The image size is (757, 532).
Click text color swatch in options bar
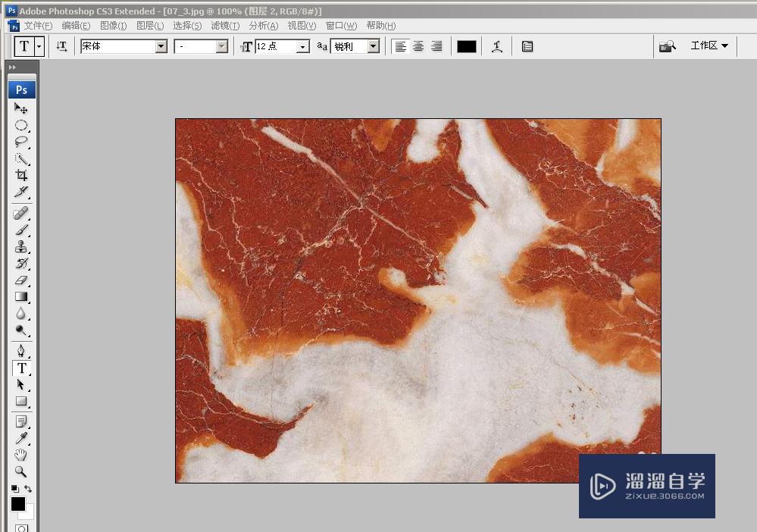point(466,46)
